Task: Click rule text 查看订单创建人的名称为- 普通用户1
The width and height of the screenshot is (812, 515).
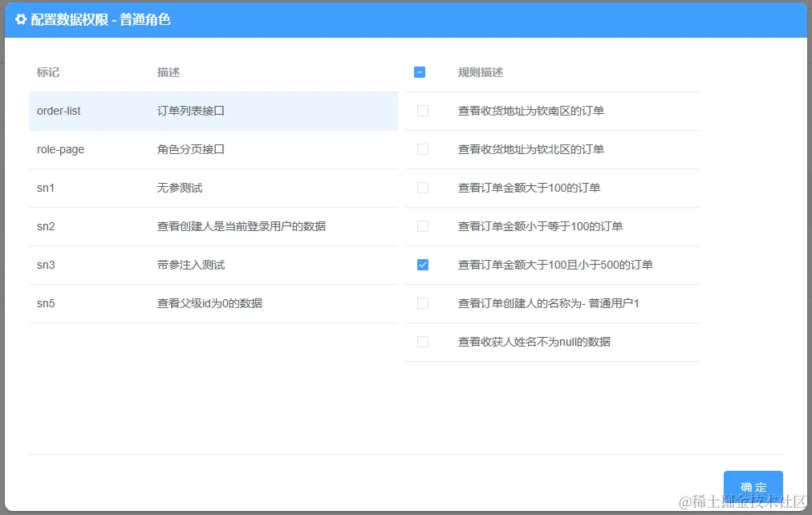Action: [548, 303]
